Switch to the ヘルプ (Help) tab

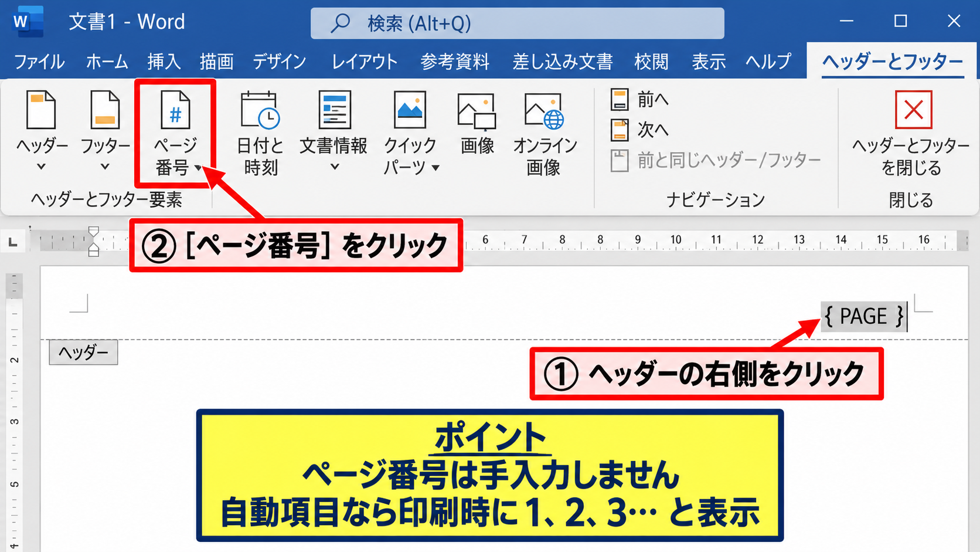768,62
